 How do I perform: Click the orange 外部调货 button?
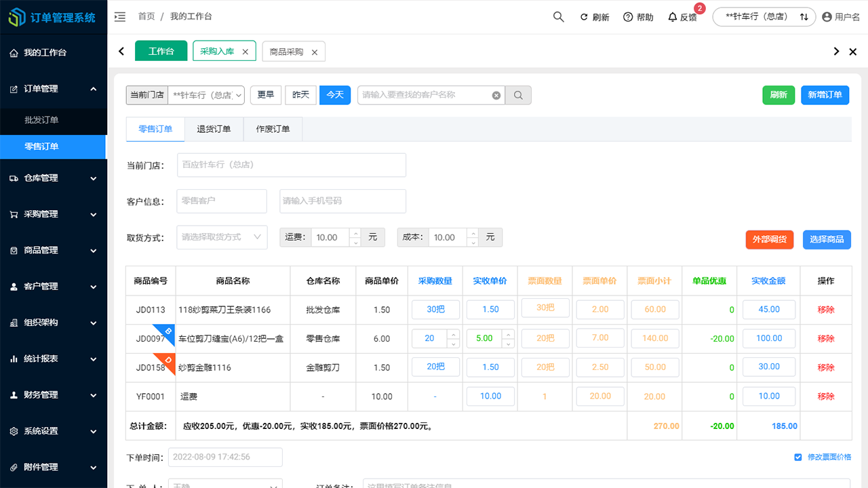tap(770, 239)
